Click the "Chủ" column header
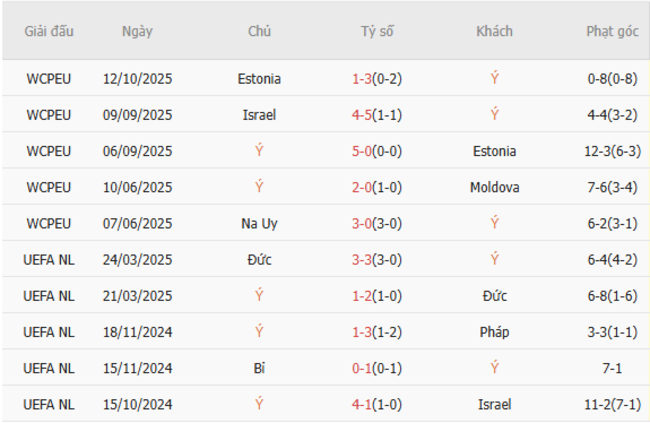Image resolution: width=650 pixels, height=423 pixels. tap(259, 31)
